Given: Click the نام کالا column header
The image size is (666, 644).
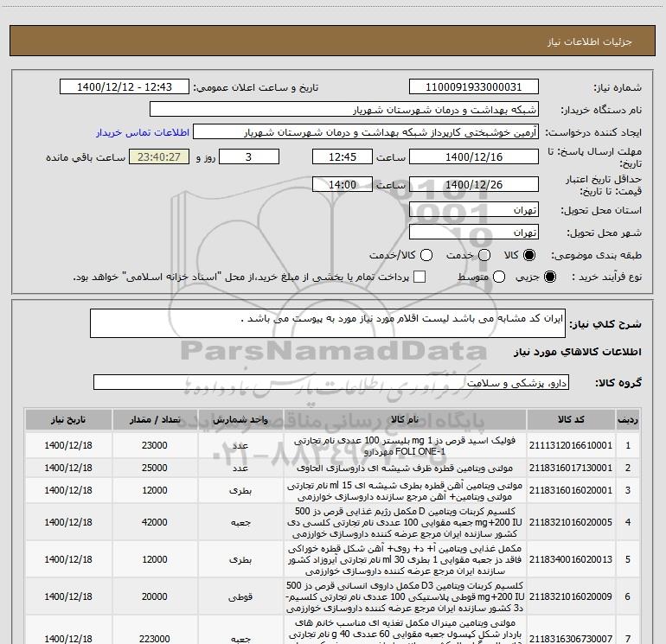Looking at the screenshot, I should pyautogui.click(x=405, y=419).
